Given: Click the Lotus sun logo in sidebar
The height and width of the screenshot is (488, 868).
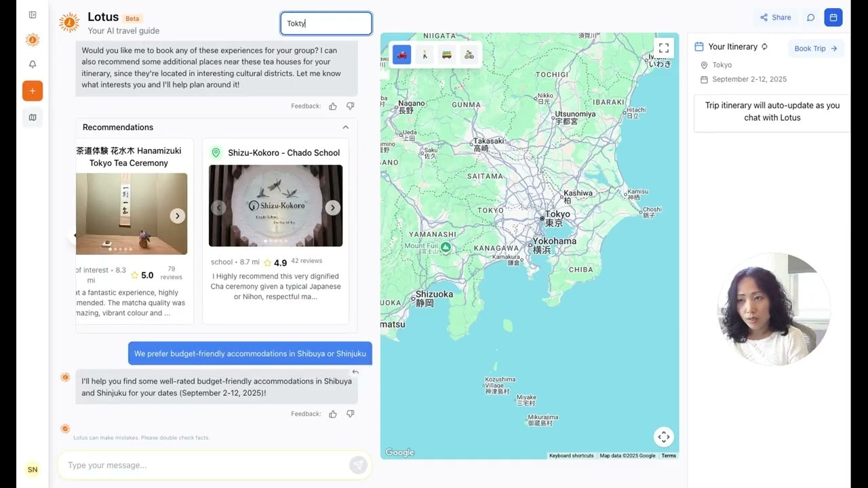Looking at the screenshot, I should click(33, 40).
